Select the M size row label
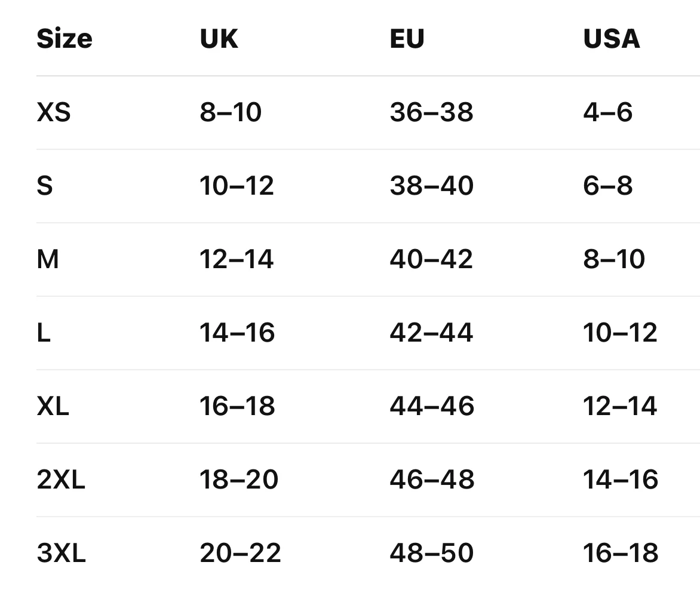 pos(48,259)
